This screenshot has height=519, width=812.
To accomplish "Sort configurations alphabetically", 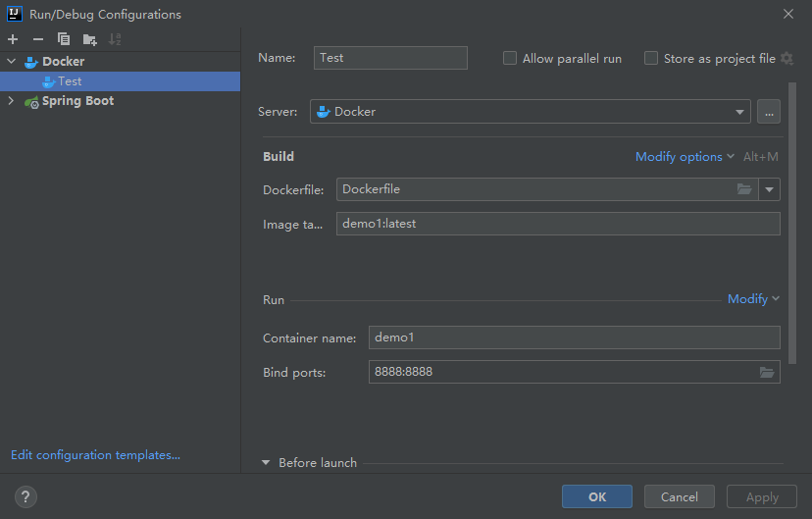I will point(115,39).
